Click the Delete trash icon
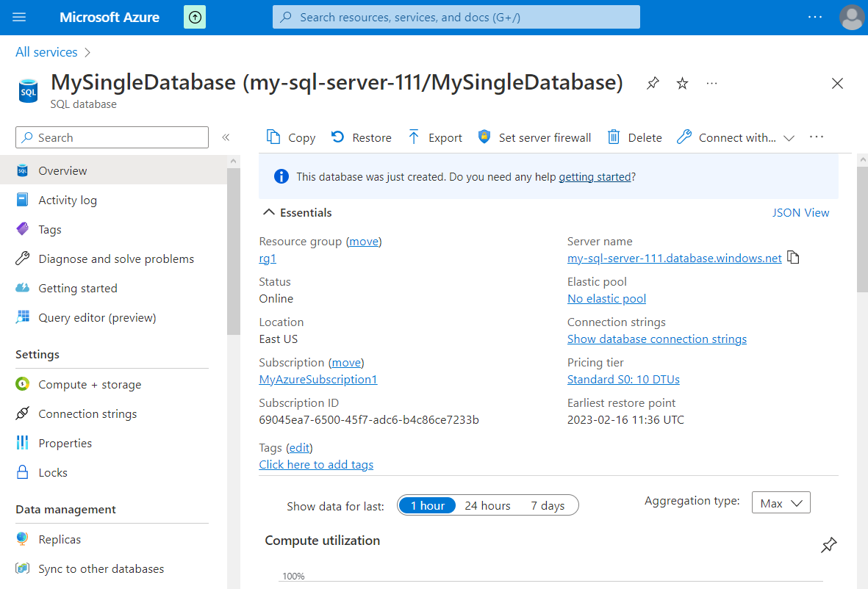The width and height of the screenshot is (868, 589). (614, 137)
